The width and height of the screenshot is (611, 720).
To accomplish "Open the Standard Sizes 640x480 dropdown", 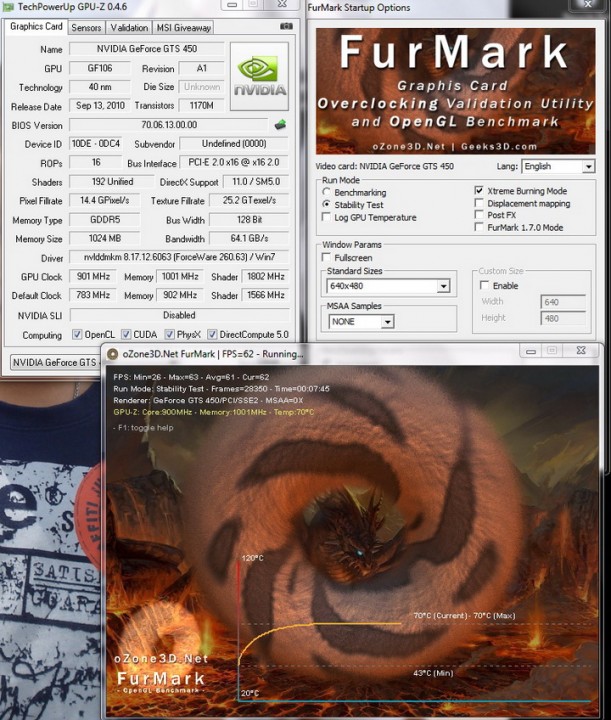I will 388,286.
